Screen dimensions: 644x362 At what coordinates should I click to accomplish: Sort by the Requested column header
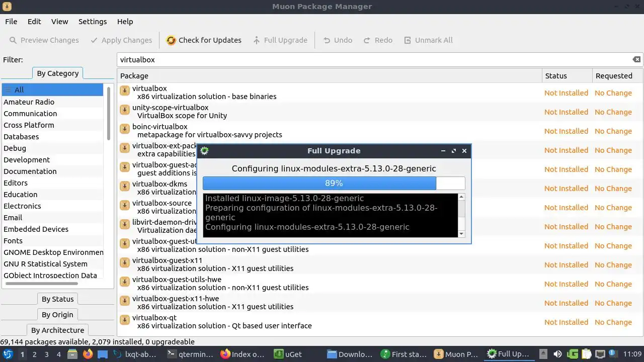(x=617, y=76)
